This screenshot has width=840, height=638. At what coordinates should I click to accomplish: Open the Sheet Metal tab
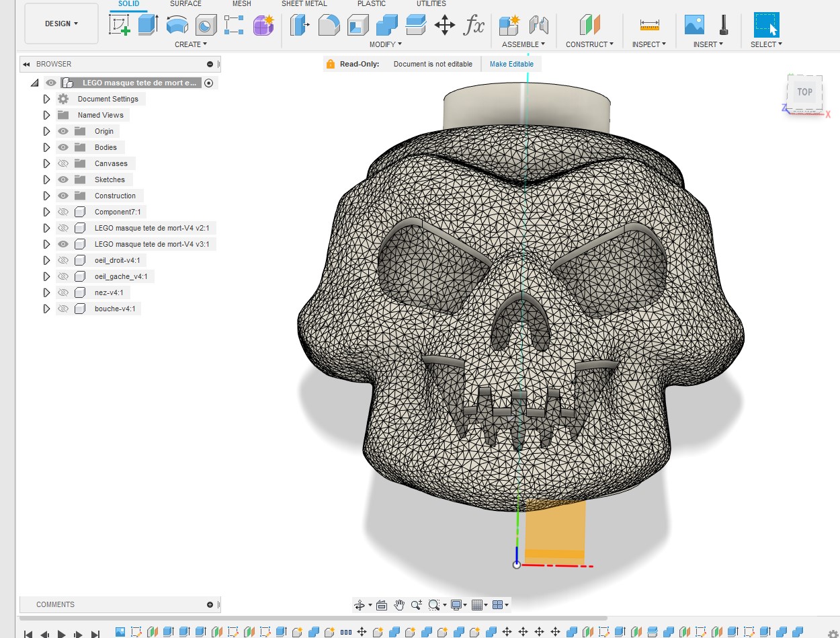click(x=304, y=4)
